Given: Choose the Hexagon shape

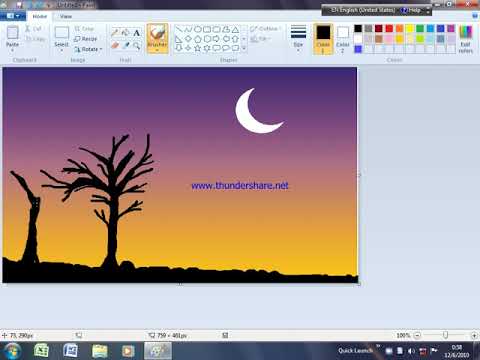Looking at the screenshot, I should [x=207, y=39].
